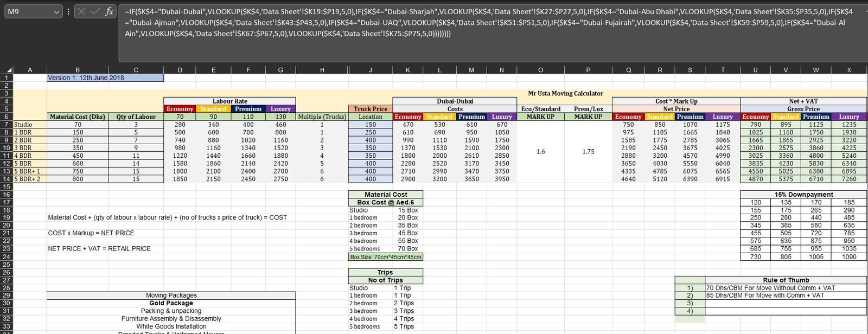This screenshot has height=334, width=868.
Task: Click the Truck Price header cell
Action: point(371,109)
